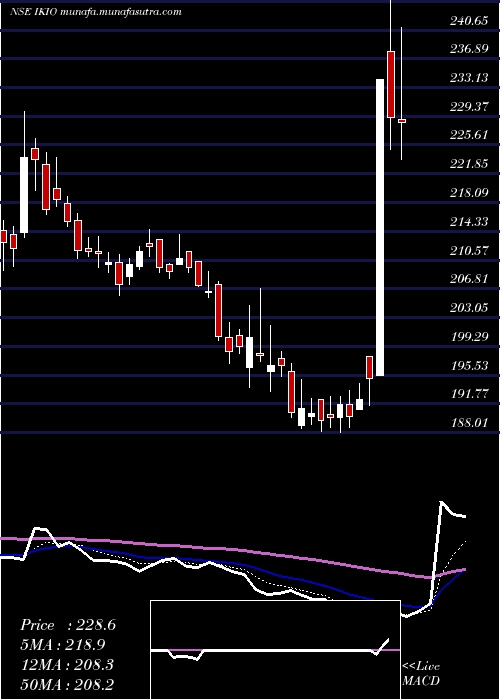This screenshot has height=700, width=500.
Task: Click the 5MA : 218.9 readout
Action: [65, 645]
